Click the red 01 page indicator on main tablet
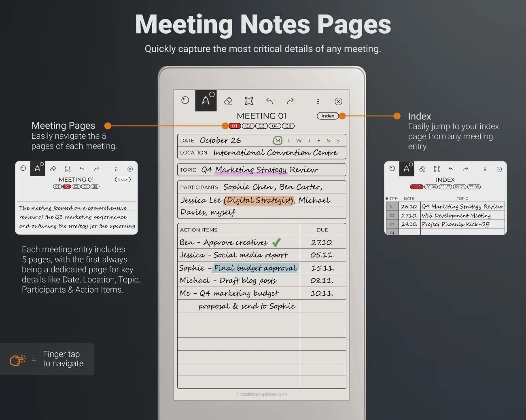526x420 pixels. [x=235, y=126]
